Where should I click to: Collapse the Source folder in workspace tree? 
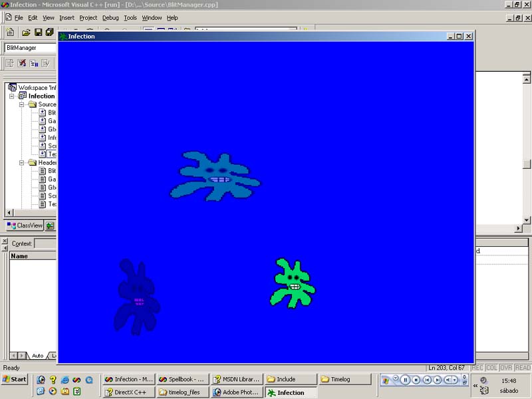click(22, 104)
